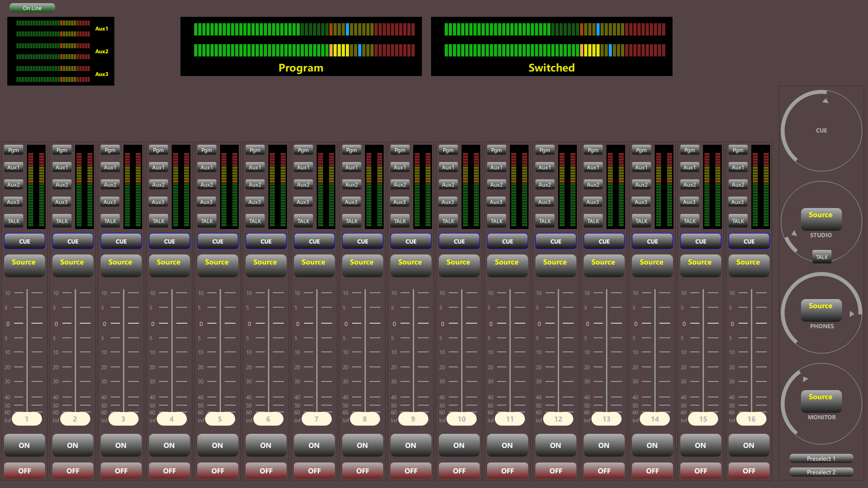Click the Aux meters panel

[x=61, y=51]
